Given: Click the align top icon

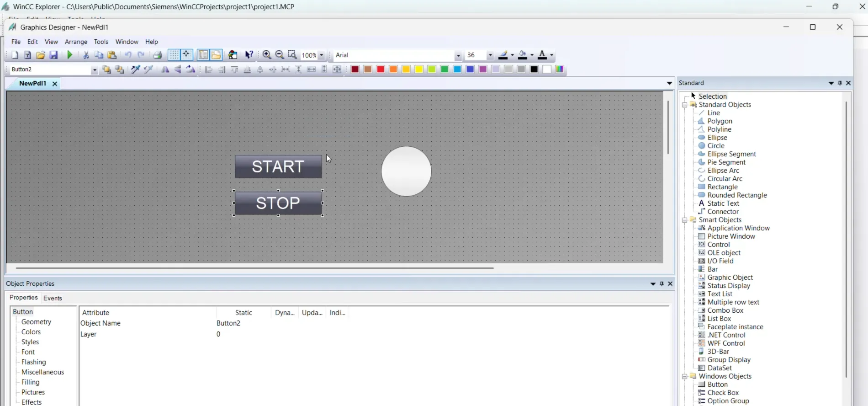Looking at the screenshot, I should click(x=234, y=69).
